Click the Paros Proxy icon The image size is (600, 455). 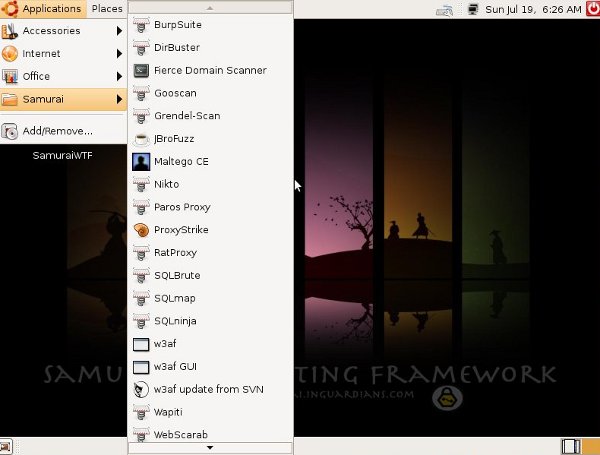(x=141, y=207)
